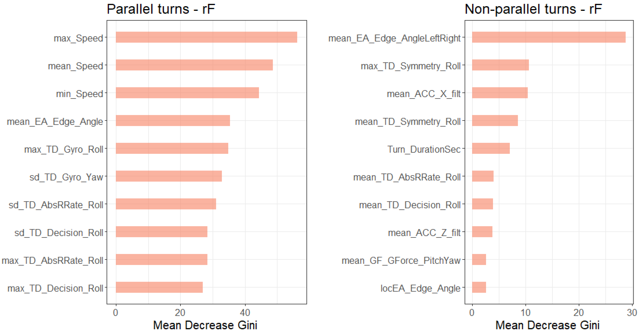This screenshot has width=644, height=335.
Task: Click the mean_GF_GForce_PitchYaw label
Action: point(401,260)
